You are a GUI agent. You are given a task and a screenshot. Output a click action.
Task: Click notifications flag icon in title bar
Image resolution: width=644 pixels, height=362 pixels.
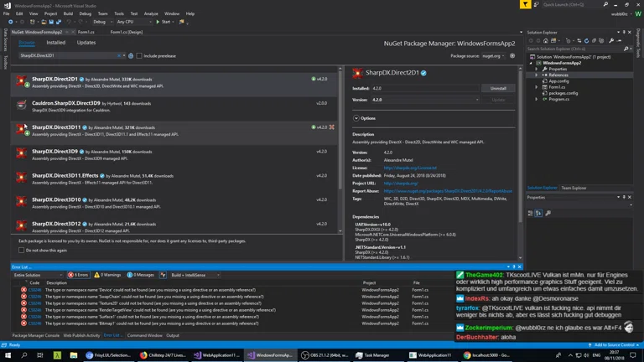pyautogui.click(x=525, y=4)
